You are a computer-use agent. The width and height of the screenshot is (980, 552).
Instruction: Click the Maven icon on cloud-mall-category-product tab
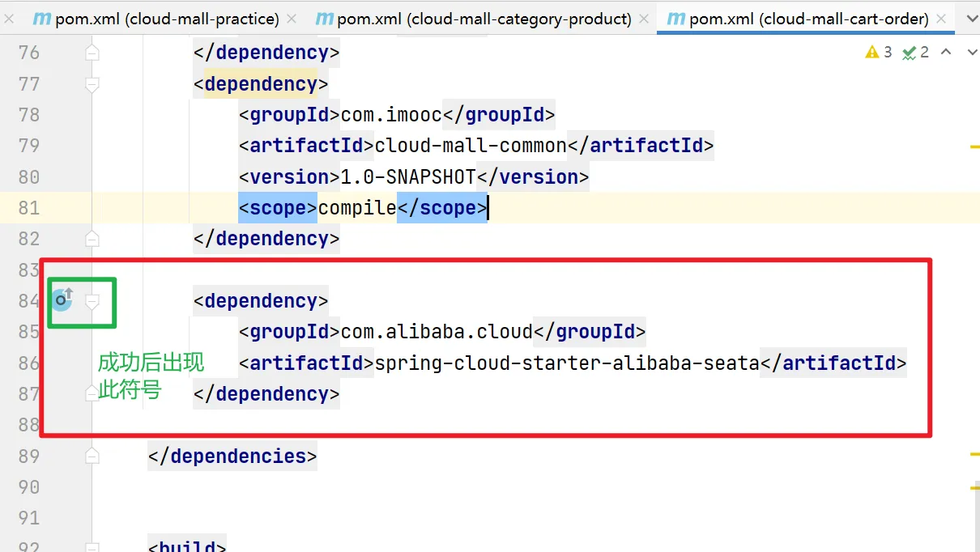tap(324, 18)
